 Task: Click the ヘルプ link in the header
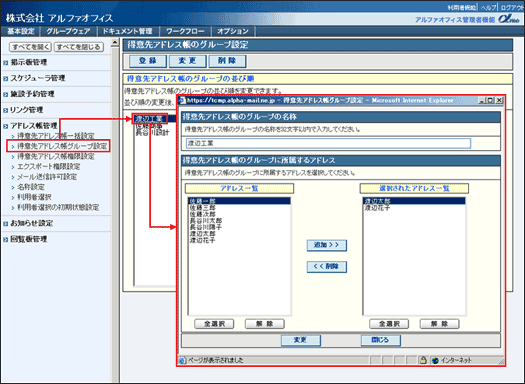[x=489, y=7]
